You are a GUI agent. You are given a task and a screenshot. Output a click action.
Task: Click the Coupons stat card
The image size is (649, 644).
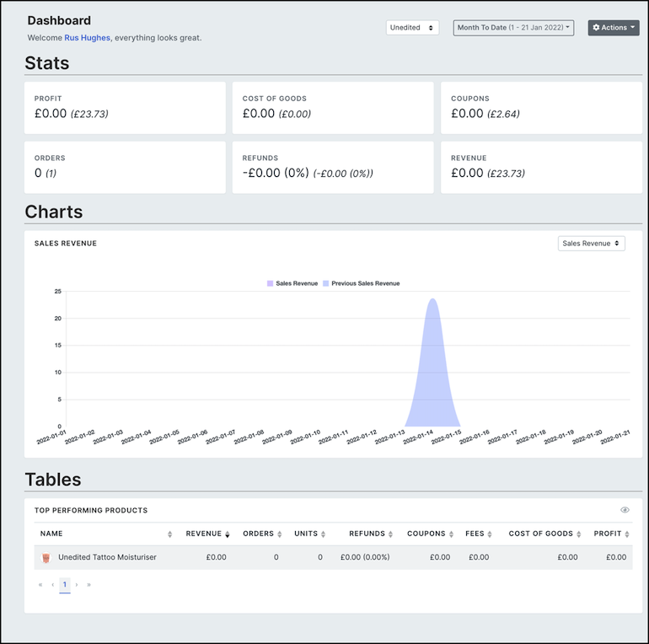(x=541, y=108)
